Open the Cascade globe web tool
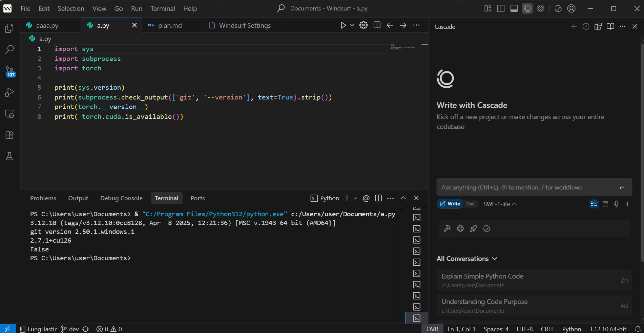The image size is (644, 333). click(460, 228)
